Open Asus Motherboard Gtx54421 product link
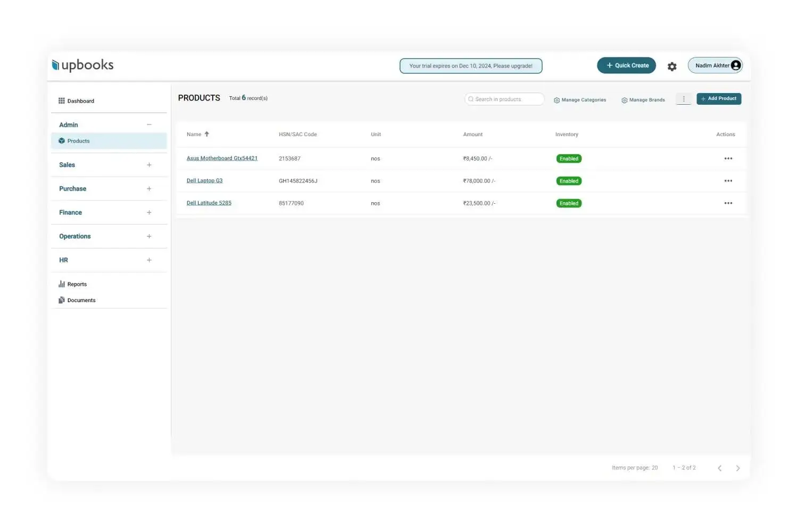798x532 pixels. click(222, 159)
